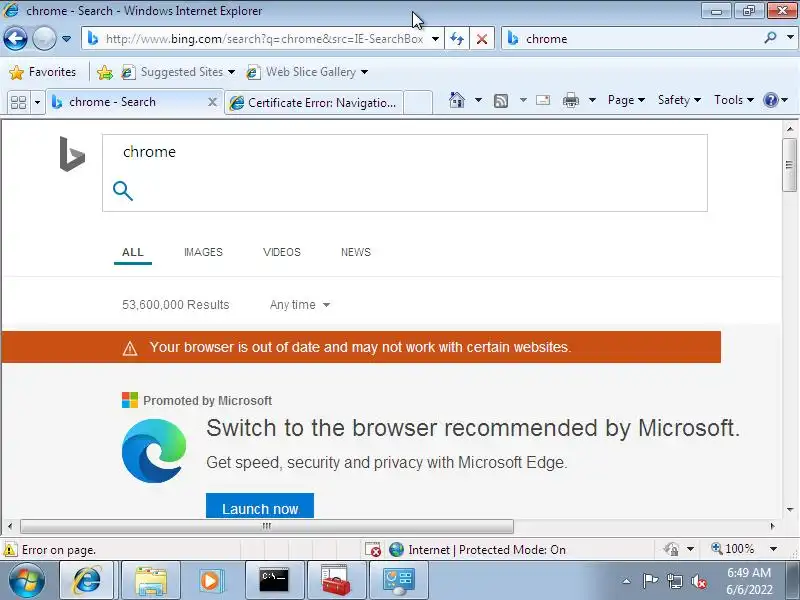Open search provider dropdown arrow

click(x=790, y=38)
